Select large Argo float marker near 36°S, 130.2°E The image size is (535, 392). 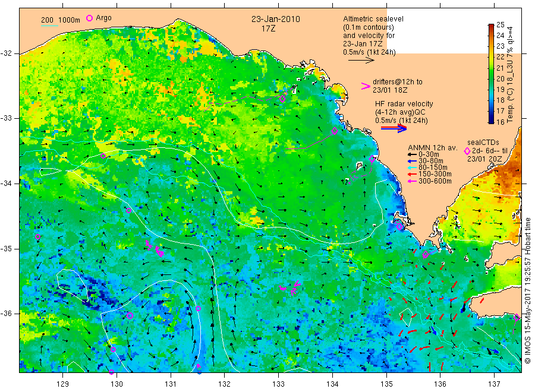[x=130, y=315]
